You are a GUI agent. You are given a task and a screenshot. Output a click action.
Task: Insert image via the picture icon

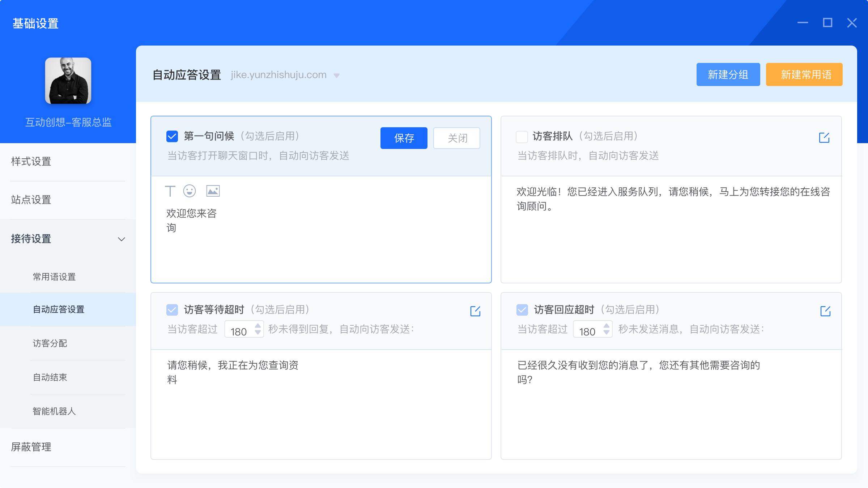(213, 191)
